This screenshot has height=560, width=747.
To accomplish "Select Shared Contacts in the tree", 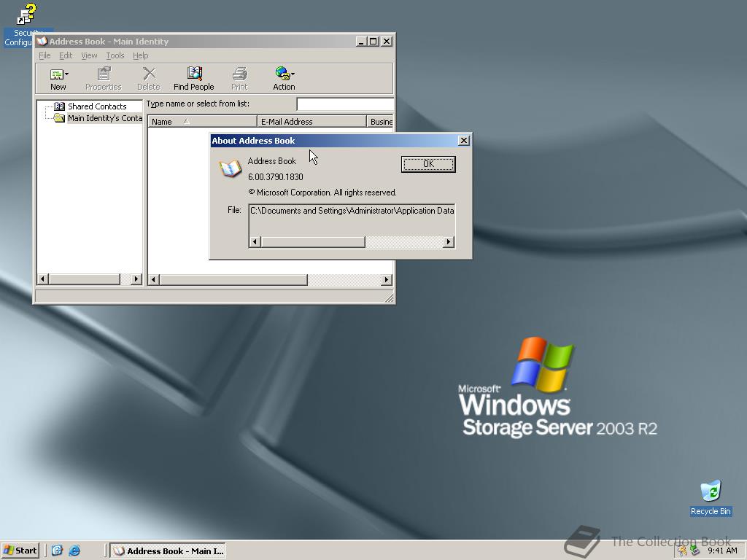I will (x=97, y=106).
